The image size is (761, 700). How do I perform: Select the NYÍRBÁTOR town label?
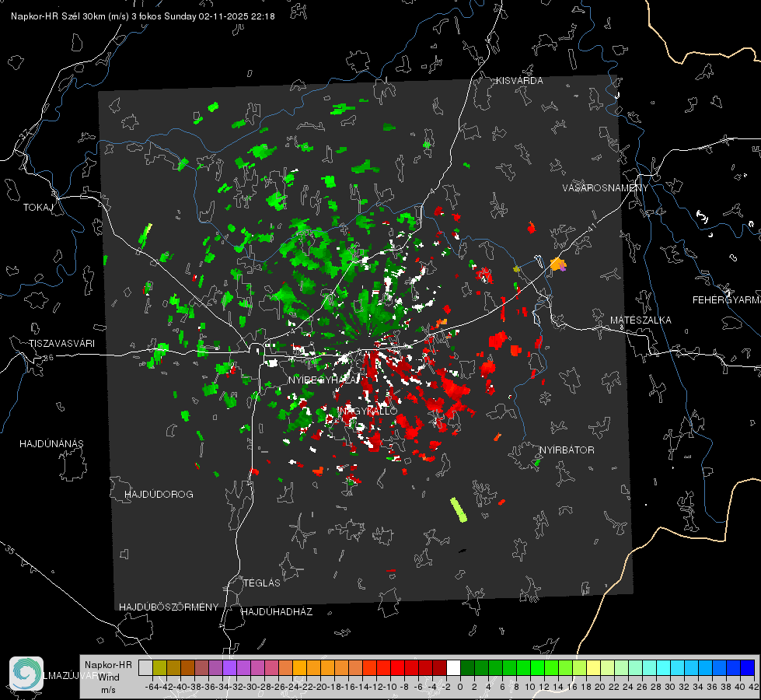click(x=567, y=450)
